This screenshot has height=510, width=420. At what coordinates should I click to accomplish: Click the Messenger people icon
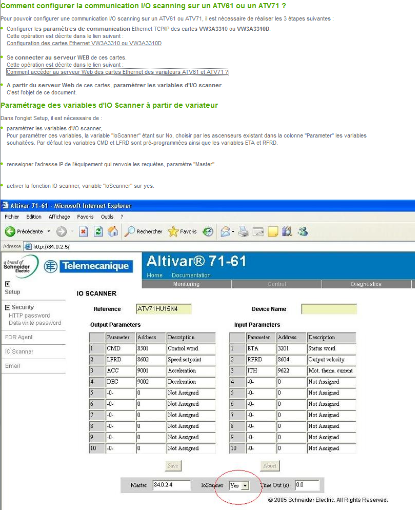pos(303,231)
